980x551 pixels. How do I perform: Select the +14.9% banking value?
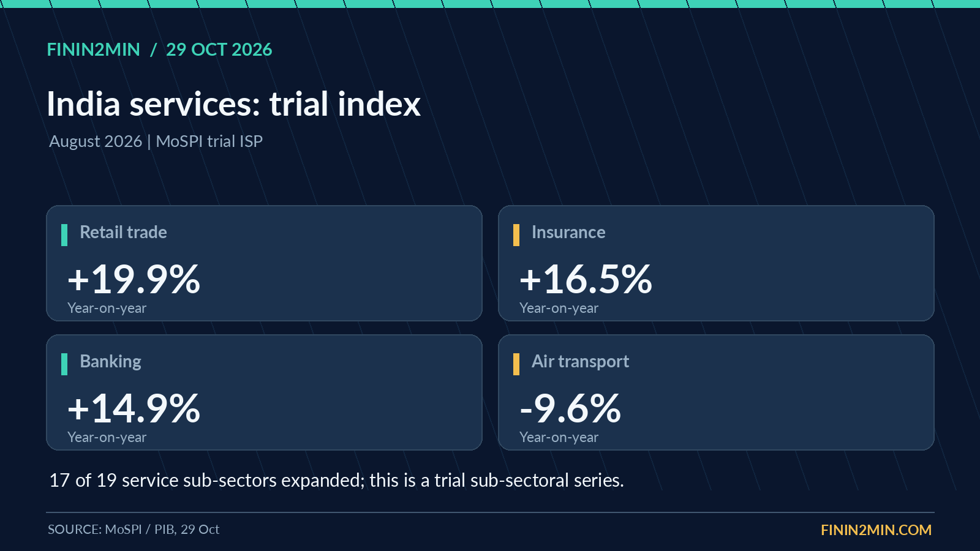[x=134, y=408]
